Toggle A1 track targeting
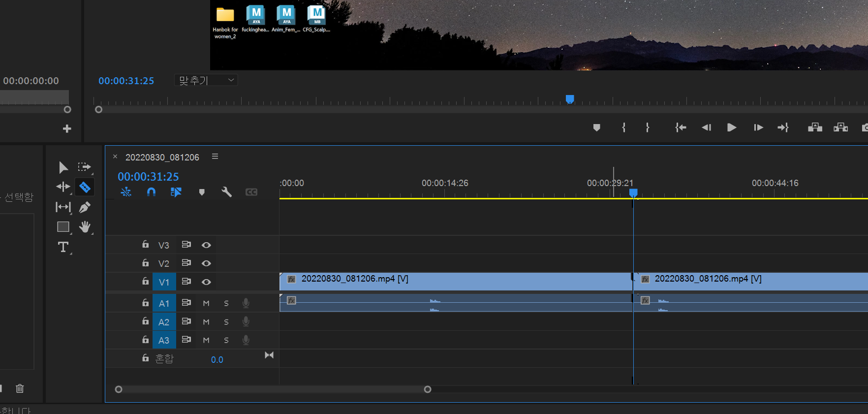Viewport: 868px width, 414px height. tap(164, 303)
